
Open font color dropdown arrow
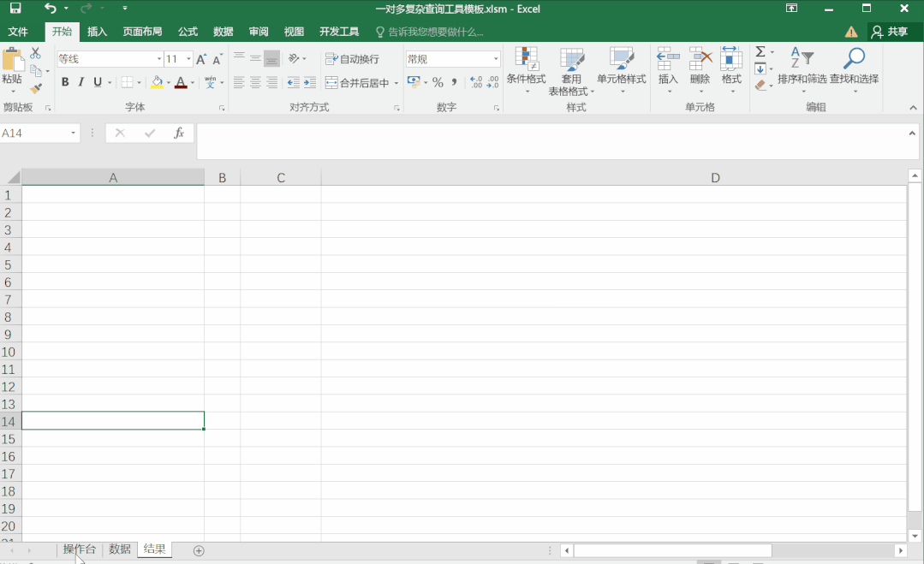[x=193, y=83]
